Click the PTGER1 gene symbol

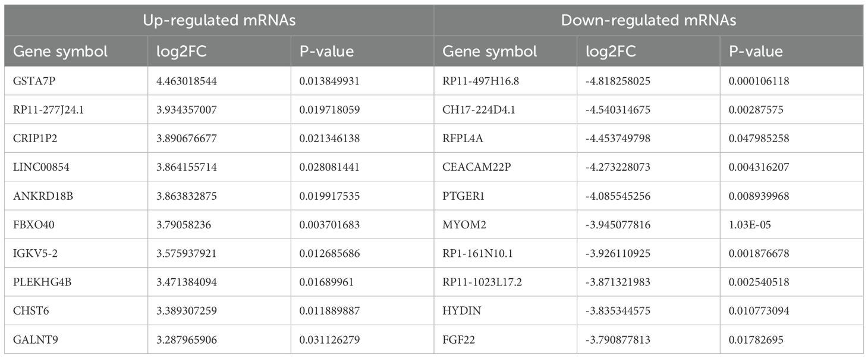click(x=462, y=196)
